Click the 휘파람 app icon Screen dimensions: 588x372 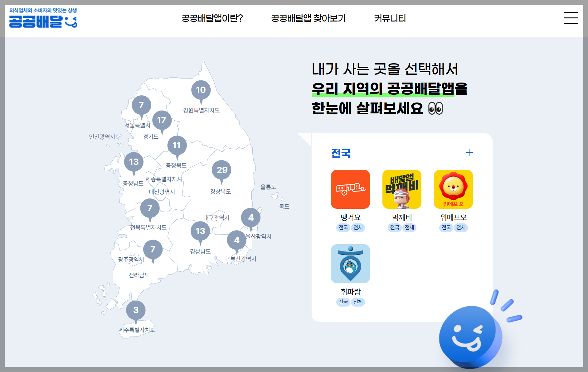coord(350,263)
